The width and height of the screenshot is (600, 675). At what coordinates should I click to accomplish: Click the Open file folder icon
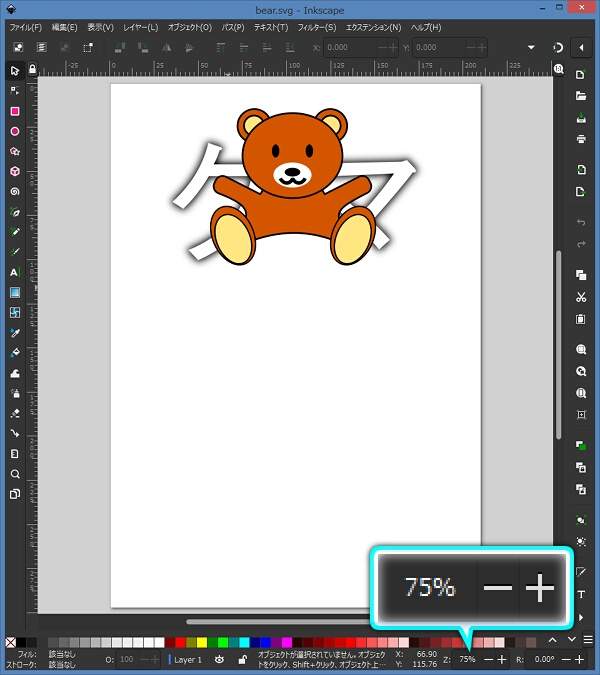(581, 96)
